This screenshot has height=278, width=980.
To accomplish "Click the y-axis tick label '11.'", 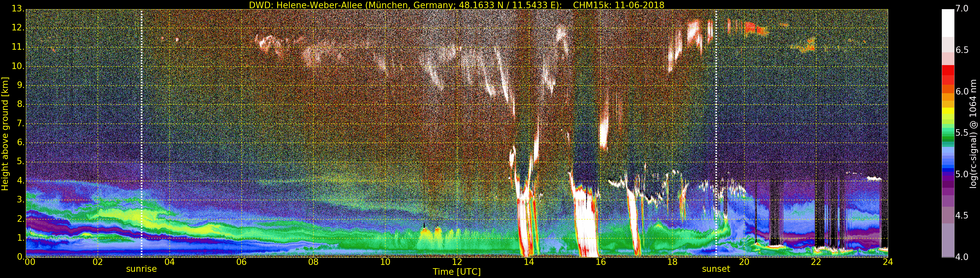I will click(18, 47).
